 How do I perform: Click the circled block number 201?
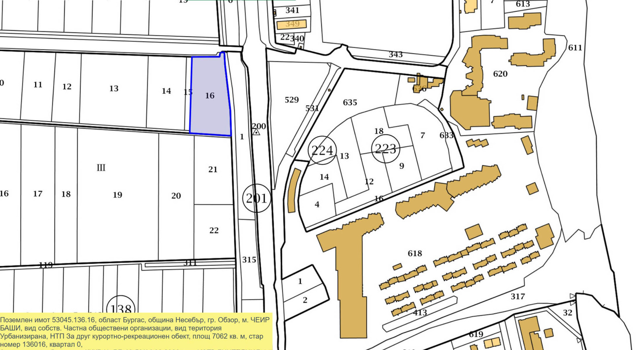tap(256, 198)
